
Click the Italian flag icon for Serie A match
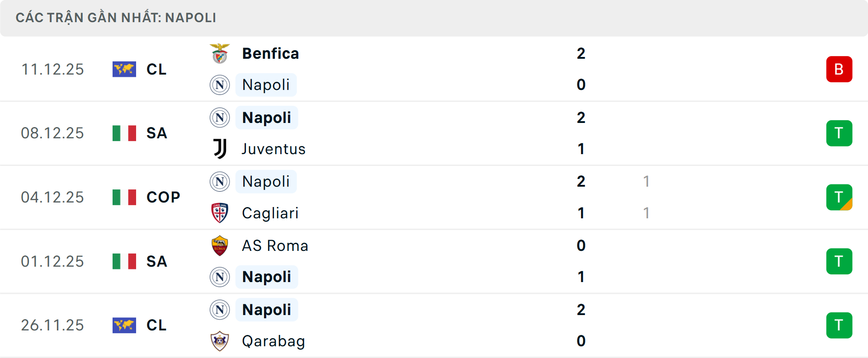(124, 133)
